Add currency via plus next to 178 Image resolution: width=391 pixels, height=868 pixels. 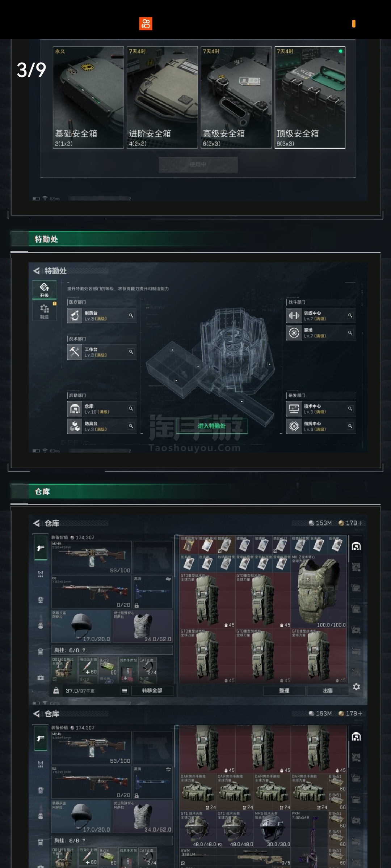360,523
